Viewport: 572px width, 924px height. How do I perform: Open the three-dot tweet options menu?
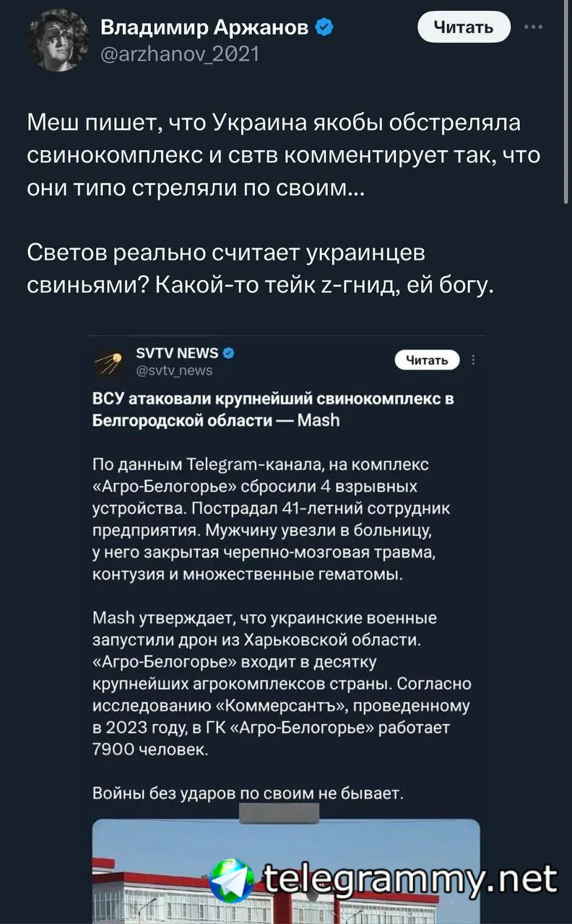pyautogui.click(x=534, y=27)
